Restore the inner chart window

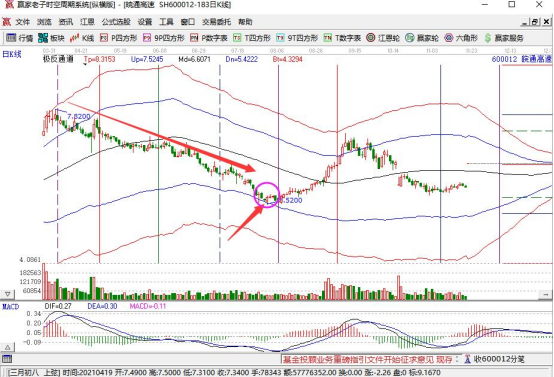click(535, 22)
